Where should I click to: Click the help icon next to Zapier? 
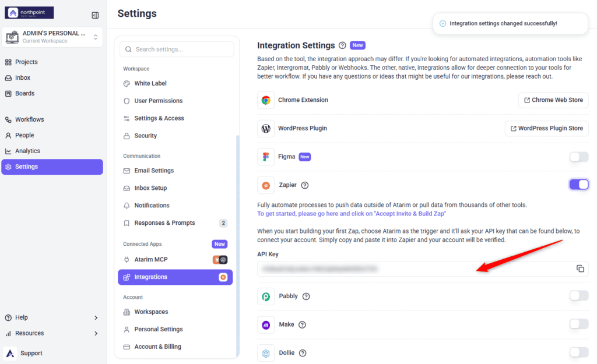pyautogui.click(x=304, y=185)
